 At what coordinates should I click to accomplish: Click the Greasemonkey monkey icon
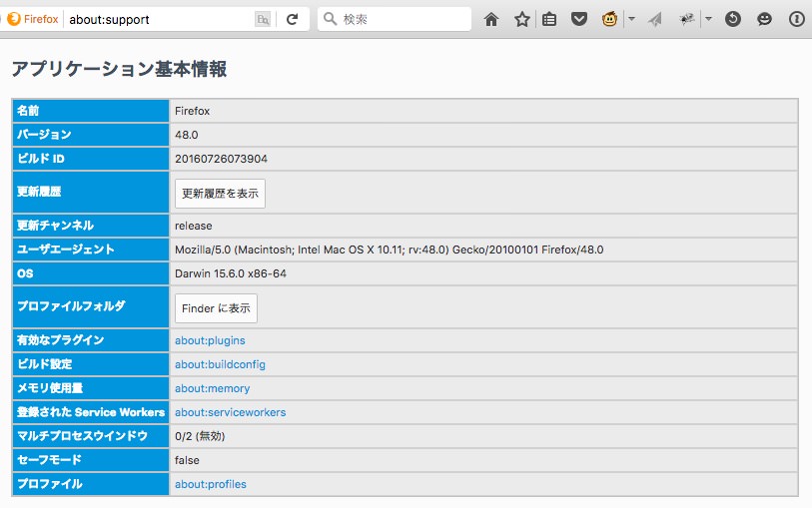[x=609, y=20]
